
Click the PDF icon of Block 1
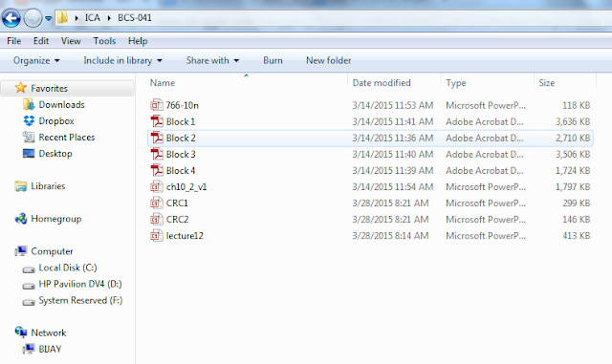pyautogui.click(x=157, y=121)
